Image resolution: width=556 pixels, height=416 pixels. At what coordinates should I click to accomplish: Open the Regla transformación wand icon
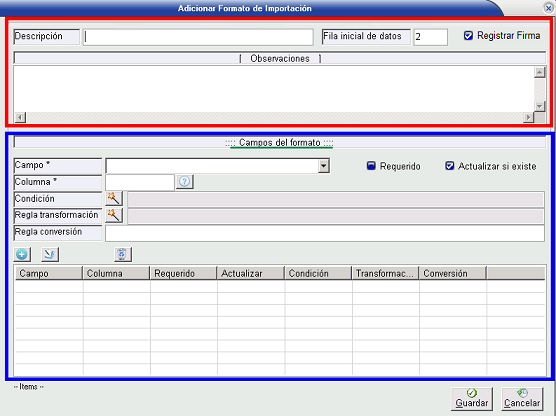(114, 215)
